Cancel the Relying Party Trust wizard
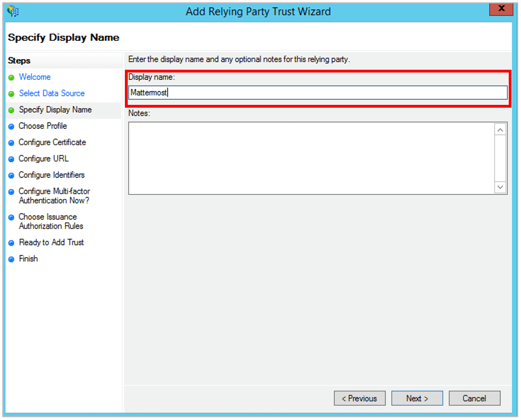Viewport: 521px width, 420px height. coord(474,398)
